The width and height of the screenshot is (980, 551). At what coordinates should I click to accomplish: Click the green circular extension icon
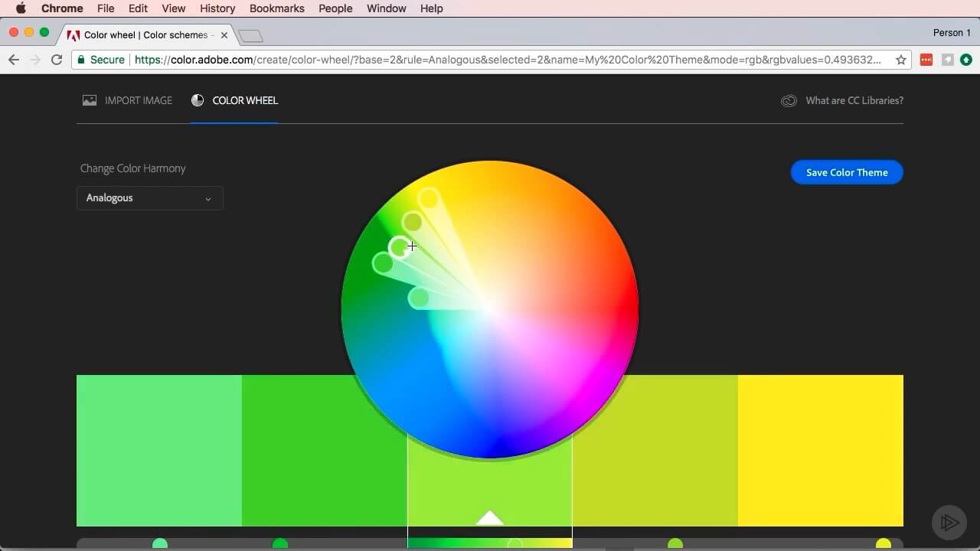tap(966, 60)
